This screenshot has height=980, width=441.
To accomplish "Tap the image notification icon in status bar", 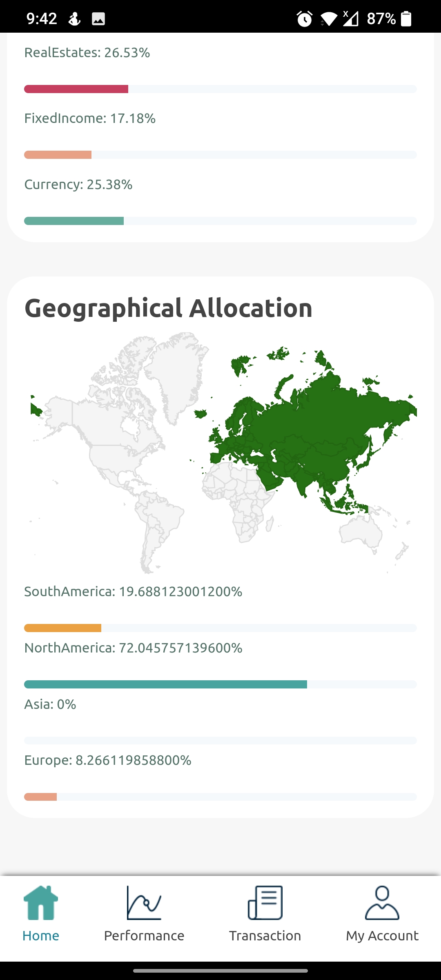I will (x=98, y=19).
